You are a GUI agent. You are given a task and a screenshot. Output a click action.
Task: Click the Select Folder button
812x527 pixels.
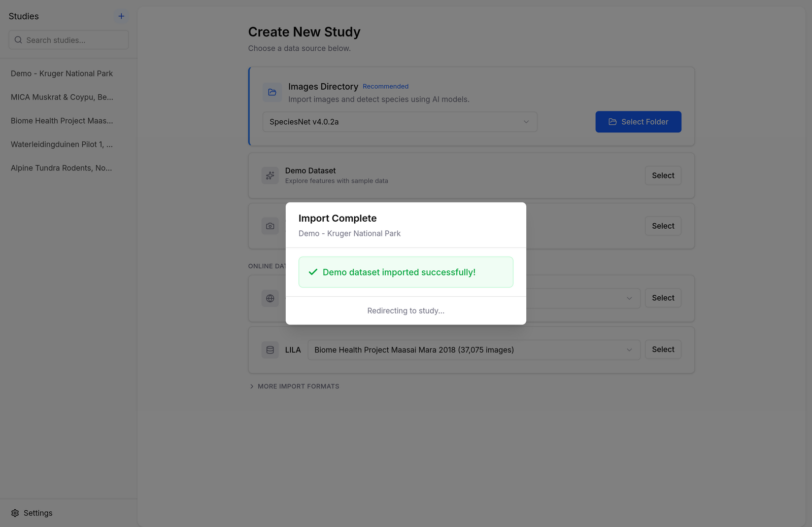[x=638, y=122]
